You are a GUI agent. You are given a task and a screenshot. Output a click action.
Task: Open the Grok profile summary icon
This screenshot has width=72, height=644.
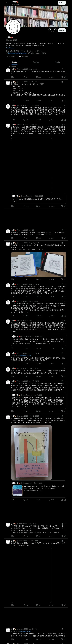tap(50, 30)
